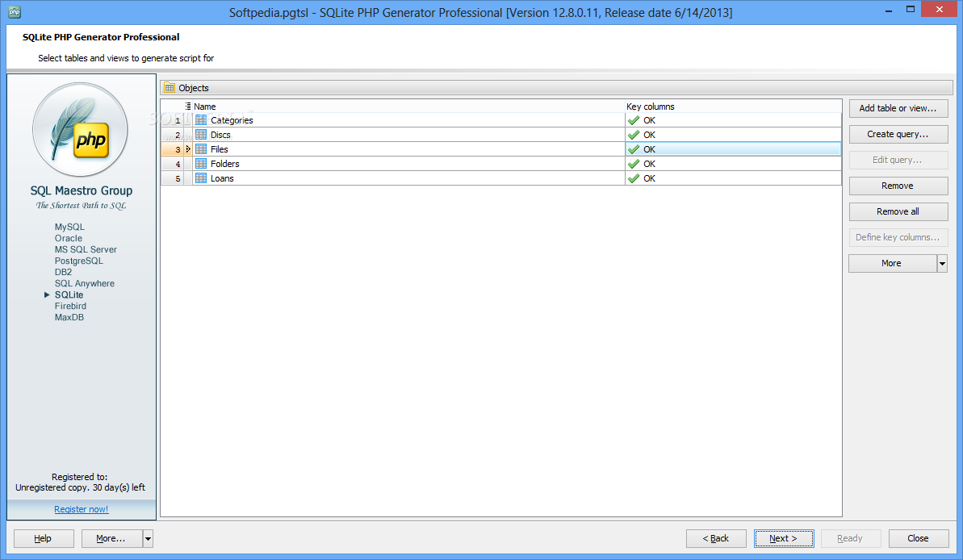Select the Loans table name
This screenshot has width=963, height=560.
click(222, 178)
